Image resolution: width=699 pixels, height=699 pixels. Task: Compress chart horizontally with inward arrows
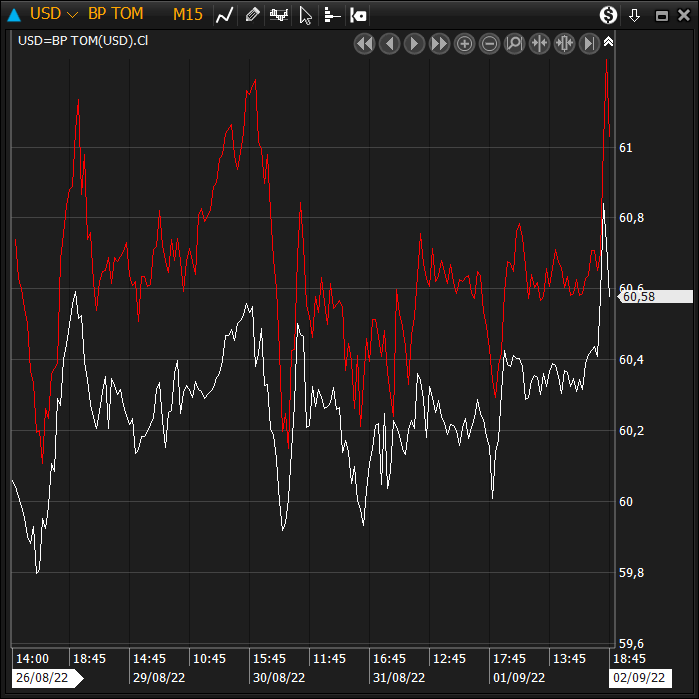[x=540, y=43]
